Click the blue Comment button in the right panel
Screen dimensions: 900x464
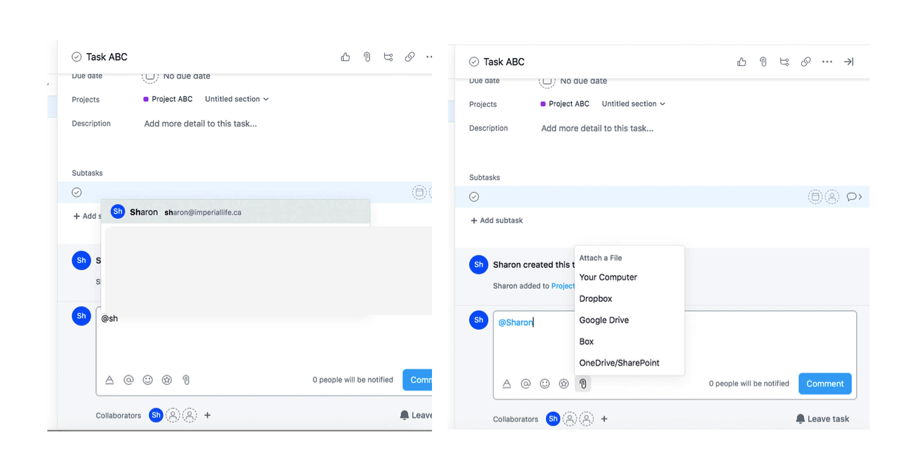[824, 384]
